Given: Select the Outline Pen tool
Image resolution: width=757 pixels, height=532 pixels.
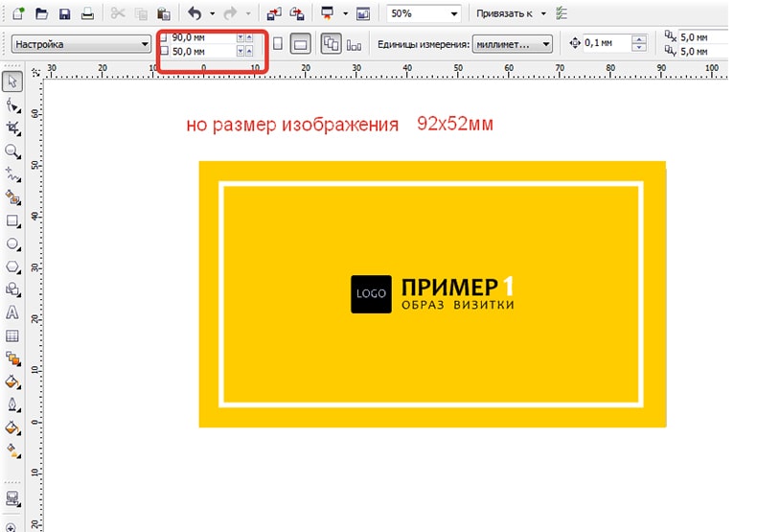Looking at the screenshot, I should [12, 405].
